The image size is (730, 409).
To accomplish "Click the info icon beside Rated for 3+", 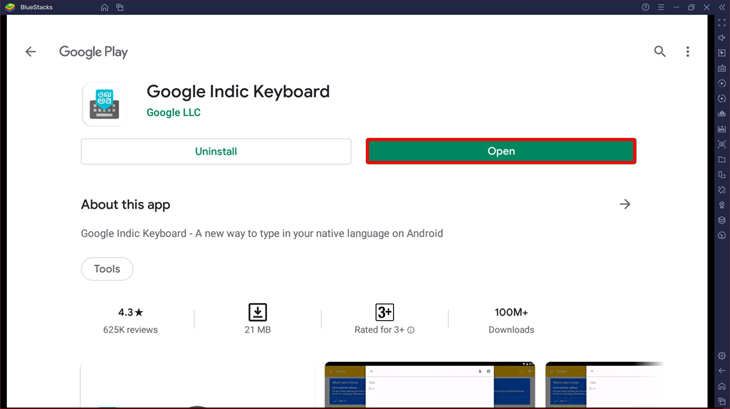I will pyautogui.click(x=411, y=330).
